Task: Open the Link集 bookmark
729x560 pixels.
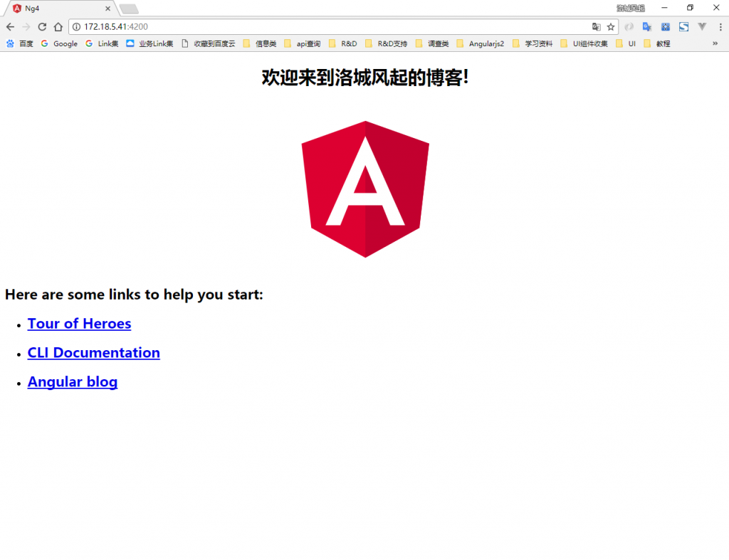Action: click(x=102, y=43)
